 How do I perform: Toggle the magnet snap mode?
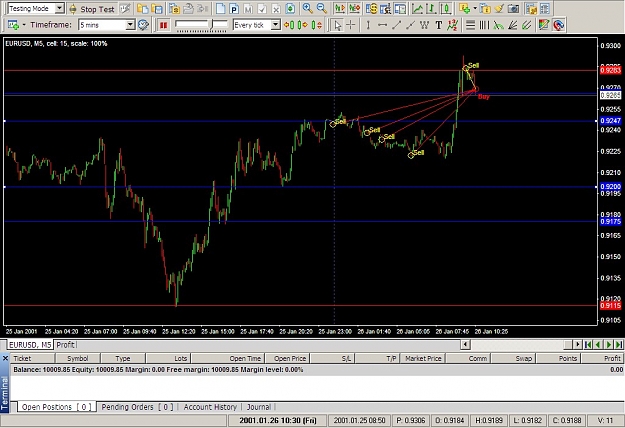tap(558, 25)
